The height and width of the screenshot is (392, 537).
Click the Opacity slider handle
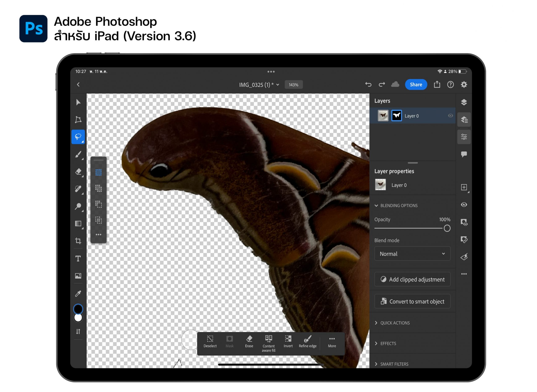click(x=447, y=228)
